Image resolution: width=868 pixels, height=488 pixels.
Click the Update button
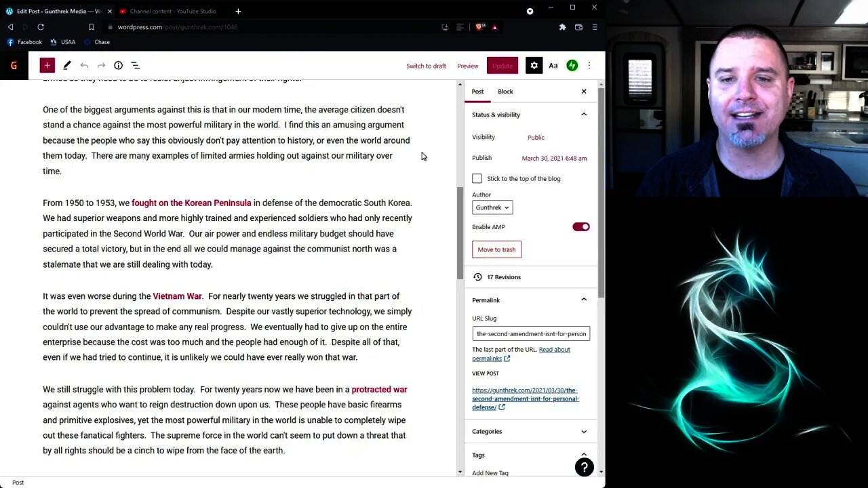pos(502,65)
